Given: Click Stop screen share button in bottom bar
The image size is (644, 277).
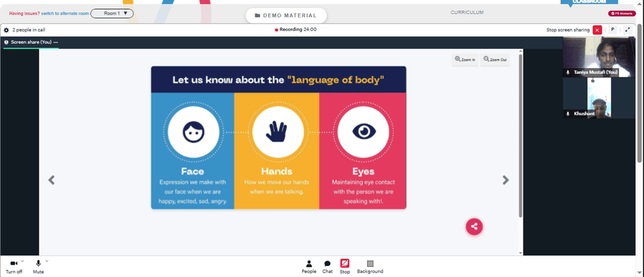Looking at the screenshot, I should click(345, 267).
